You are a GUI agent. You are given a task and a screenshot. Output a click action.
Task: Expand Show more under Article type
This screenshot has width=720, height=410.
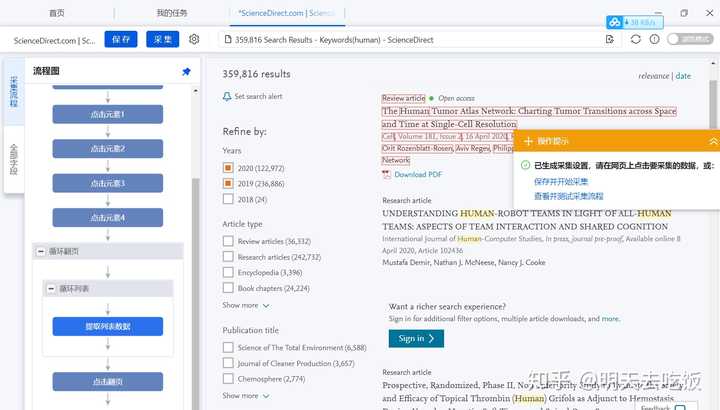click(246, 305)
